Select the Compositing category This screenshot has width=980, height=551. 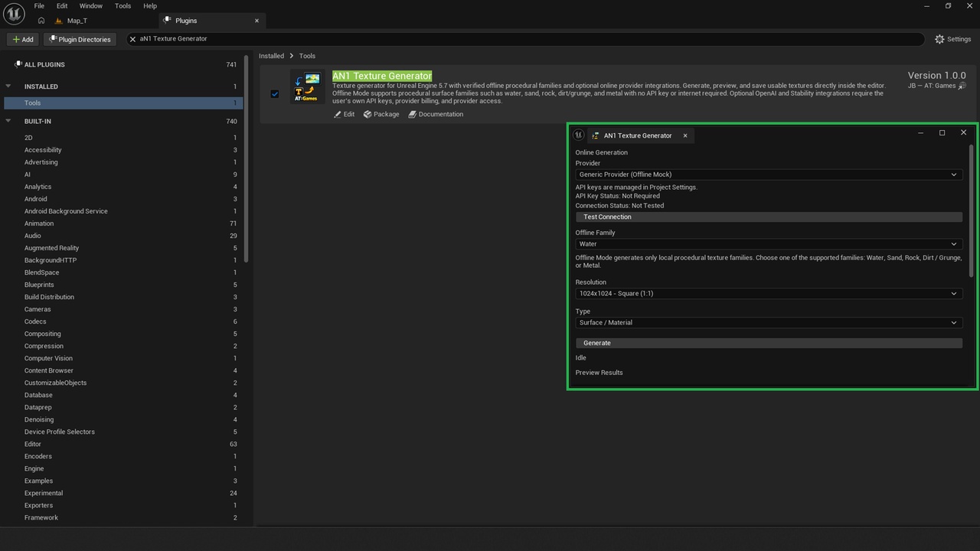pyautogui.click(x=122, y=334)
